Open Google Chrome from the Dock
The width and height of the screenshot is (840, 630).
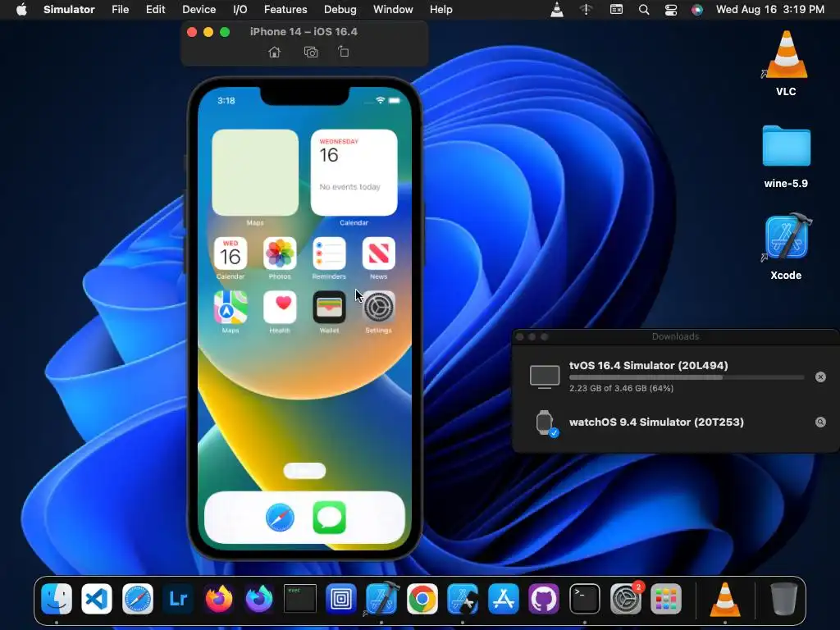click(x=422, y=598)
